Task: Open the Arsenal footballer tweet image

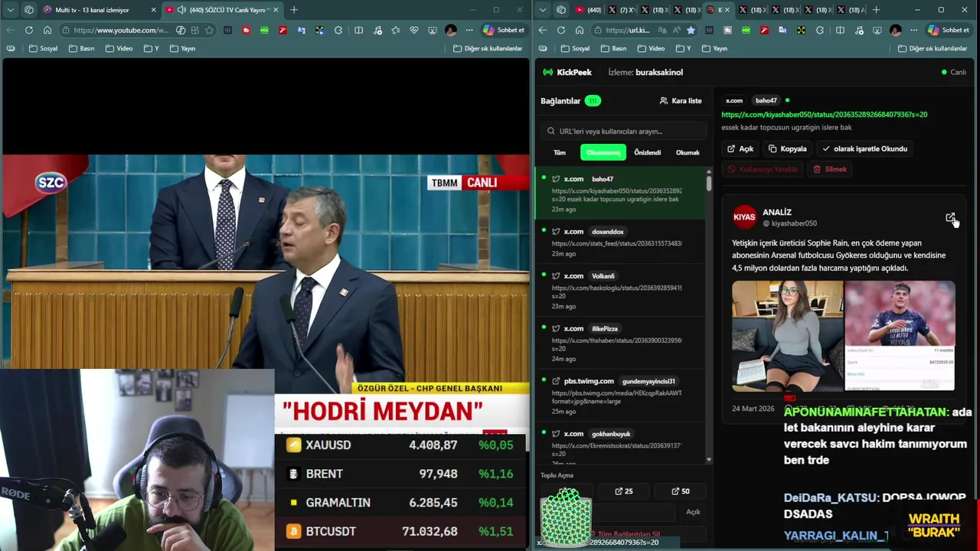Action: [900, 335]
